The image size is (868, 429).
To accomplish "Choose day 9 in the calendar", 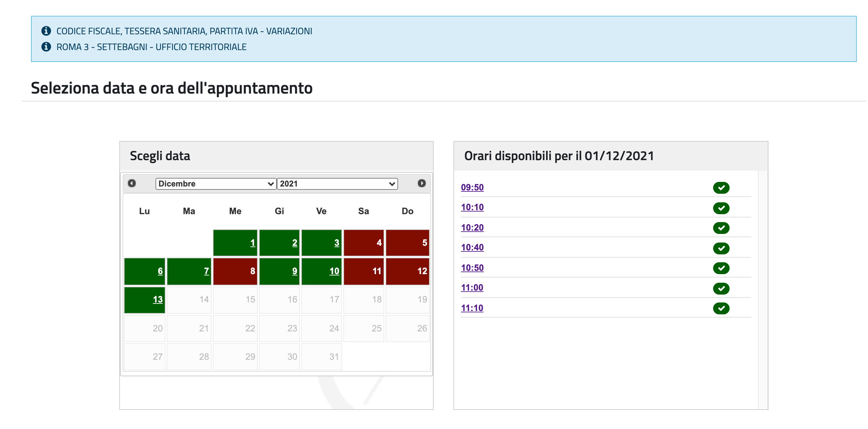I will [279, 271].
